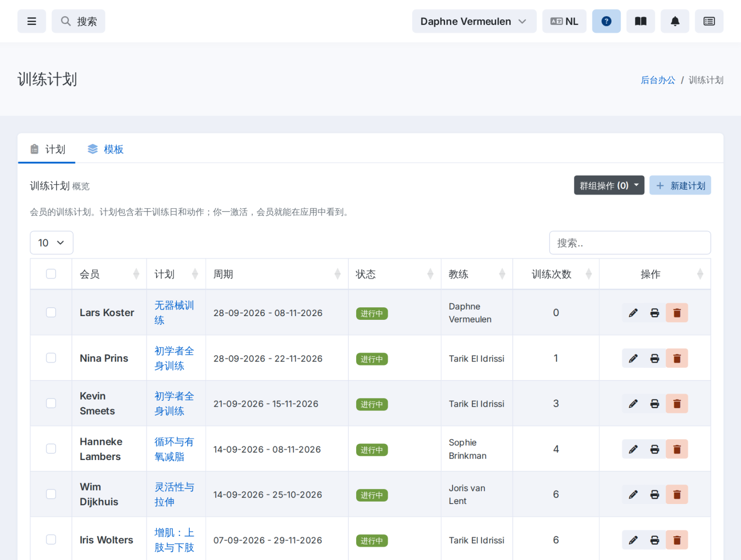Print Wim Dijkhuis's training plan
The width and height of the screenshot is (741, 560).
[x=654, y=494]
